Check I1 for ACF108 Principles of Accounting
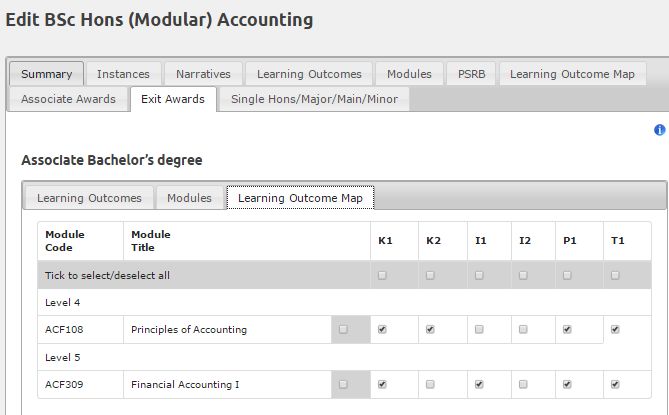This screenshot has width=669, height=415. click(x=479, y=329)
